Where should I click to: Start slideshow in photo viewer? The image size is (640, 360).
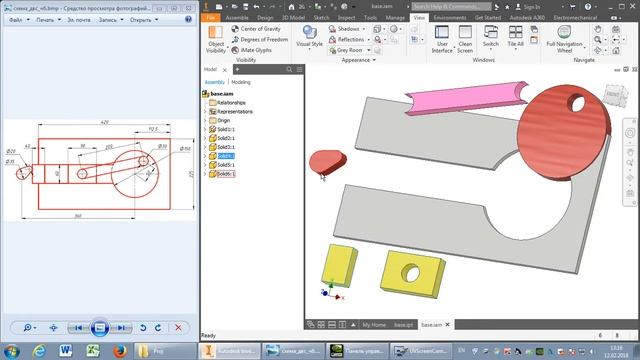tap(100, 328)
